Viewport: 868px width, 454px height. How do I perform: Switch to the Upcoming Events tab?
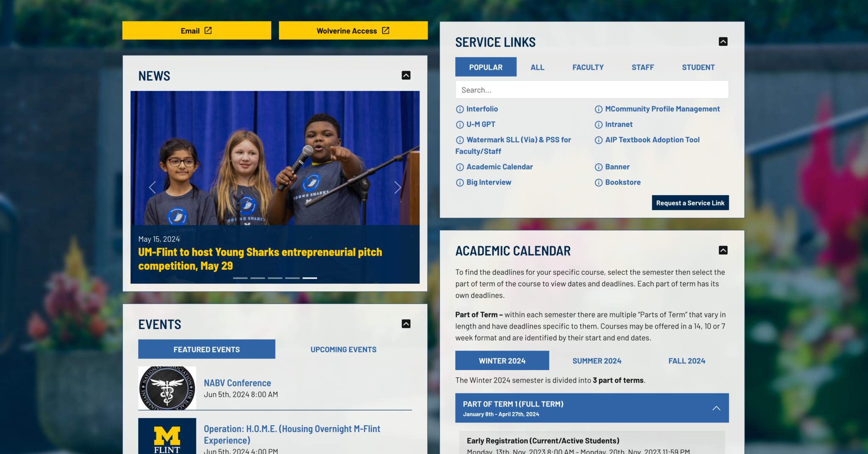[x=343, y=349]
